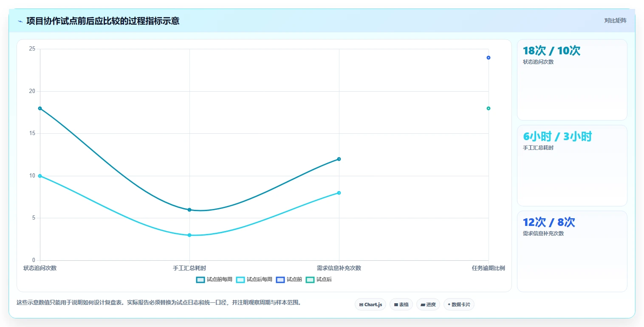644x327 pixels.
Task: Click the lightning icon beside the title
Action: tap(20, 21)
